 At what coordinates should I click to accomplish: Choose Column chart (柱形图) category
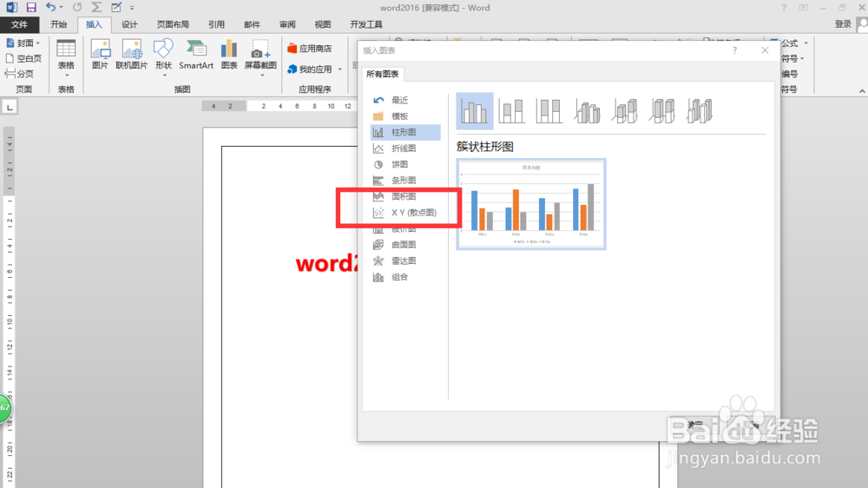405,132
